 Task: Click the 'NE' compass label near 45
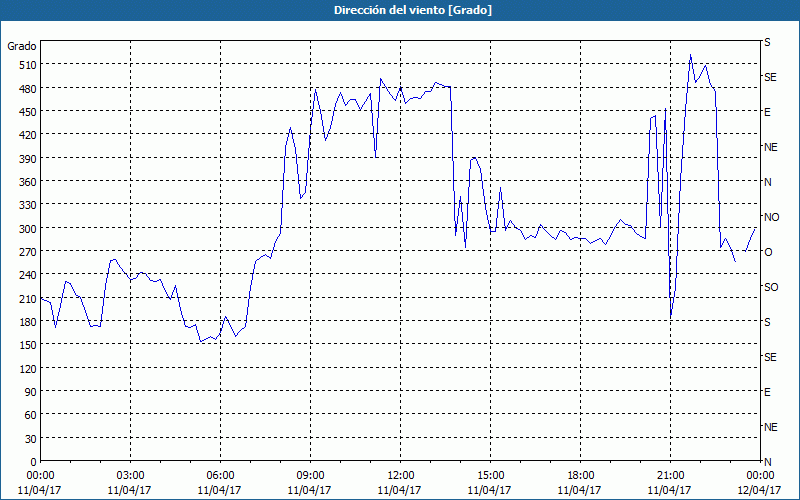[770, 427]
